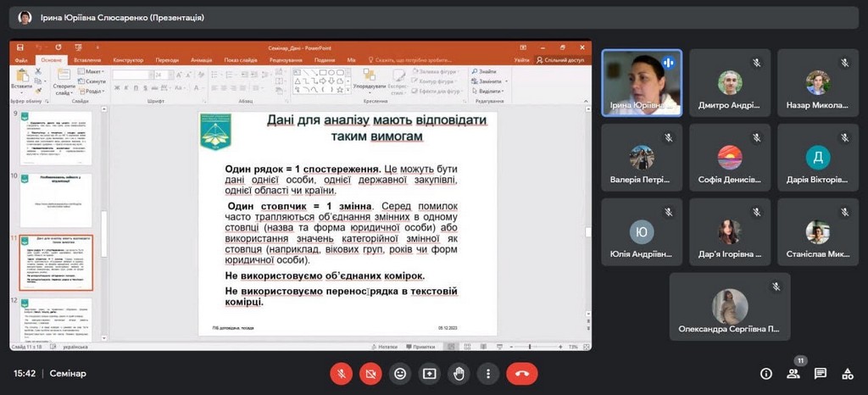Click the present screen icon
868x395 pixels.
(430, 373)
